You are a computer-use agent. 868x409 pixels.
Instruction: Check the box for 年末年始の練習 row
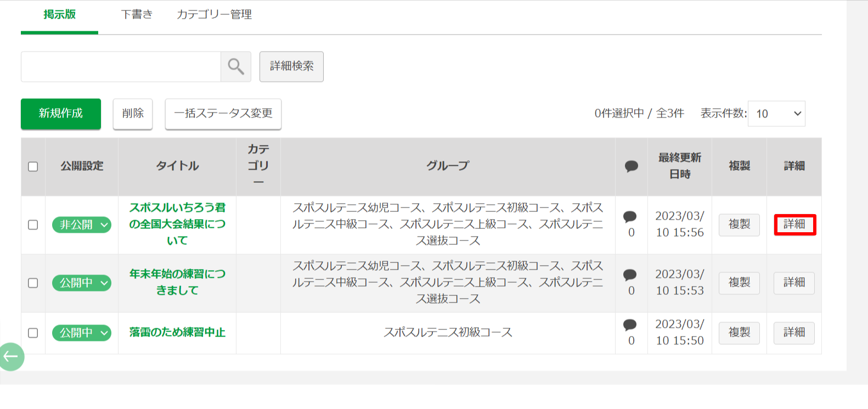click(x=33, y=283)
